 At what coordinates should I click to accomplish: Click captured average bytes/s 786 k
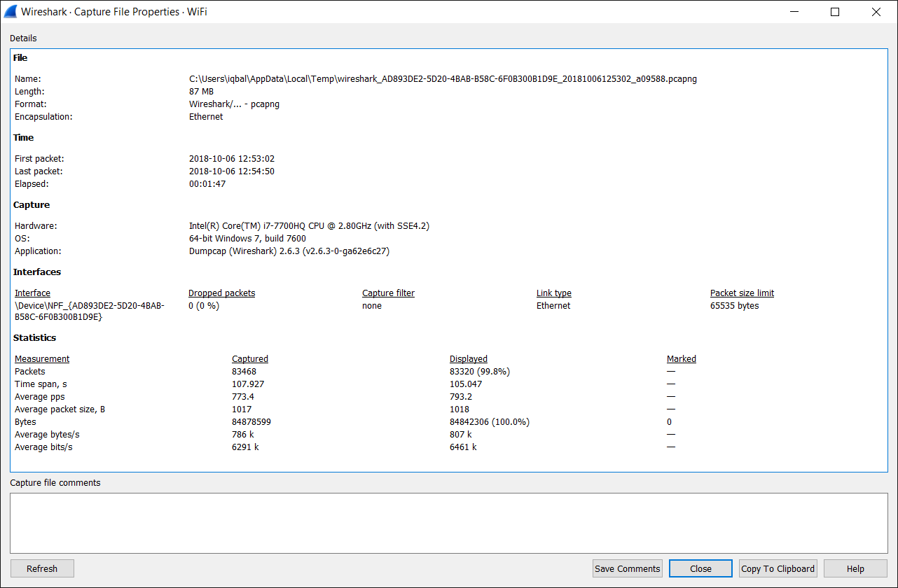pos(243,435)
